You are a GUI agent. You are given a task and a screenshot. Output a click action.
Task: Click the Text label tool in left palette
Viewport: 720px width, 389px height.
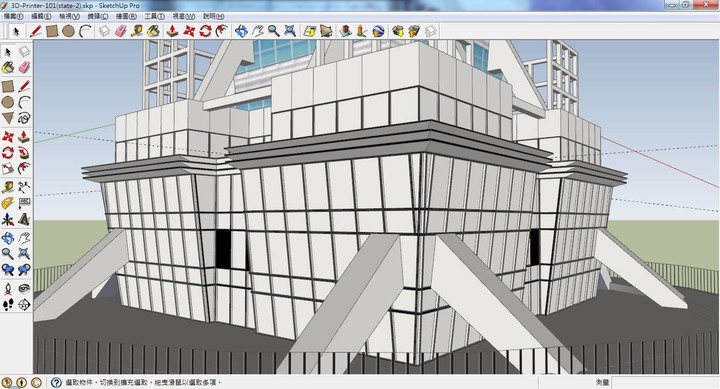pos(24,203)
